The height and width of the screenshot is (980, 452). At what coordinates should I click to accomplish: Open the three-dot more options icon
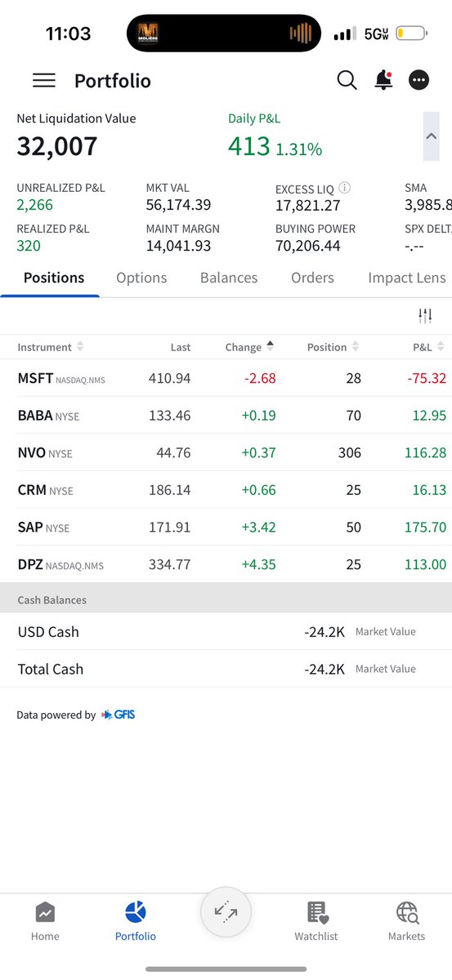coord(418,80)
